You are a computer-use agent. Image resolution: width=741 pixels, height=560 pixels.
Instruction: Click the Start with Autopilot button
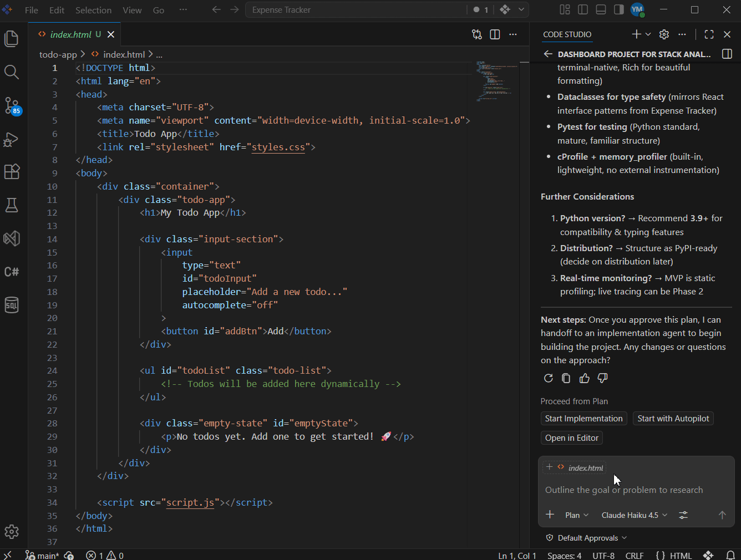[x=673, y=419]
